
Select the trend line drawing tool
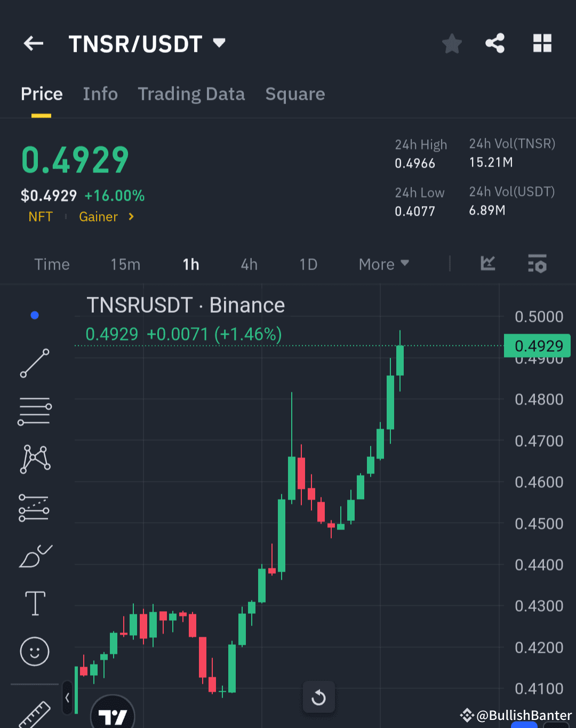tap(34, 364)
